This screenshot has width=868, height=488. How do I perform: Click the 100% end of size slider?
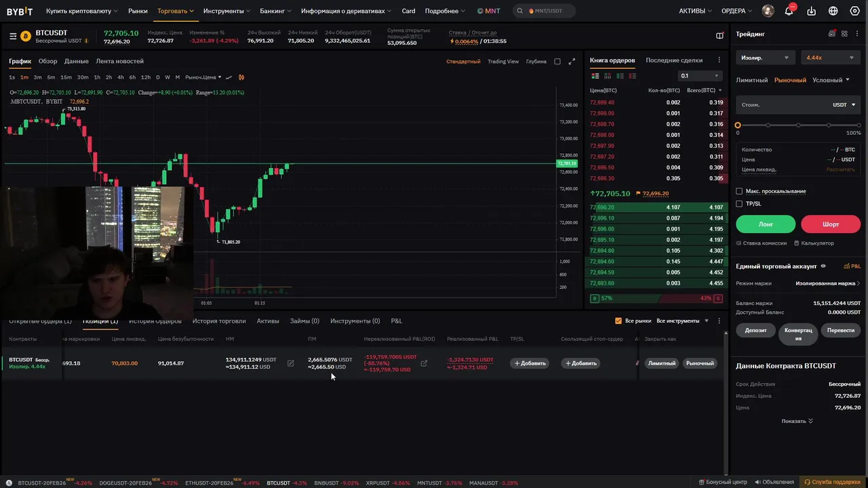859,125
